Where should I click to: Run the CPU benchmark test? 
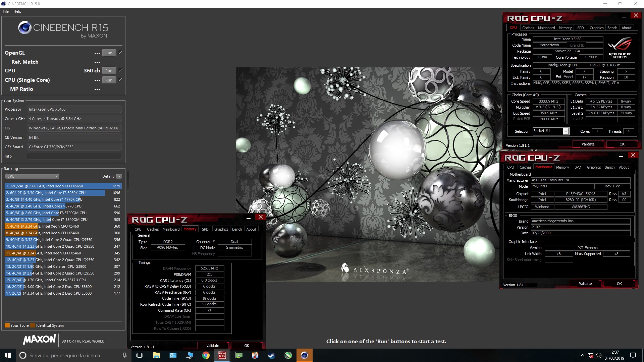(x=109, y=71)
